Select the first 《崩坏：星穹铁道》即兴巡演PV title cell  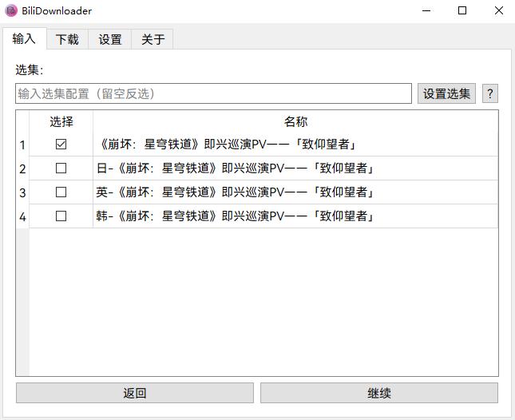(295, 145)
